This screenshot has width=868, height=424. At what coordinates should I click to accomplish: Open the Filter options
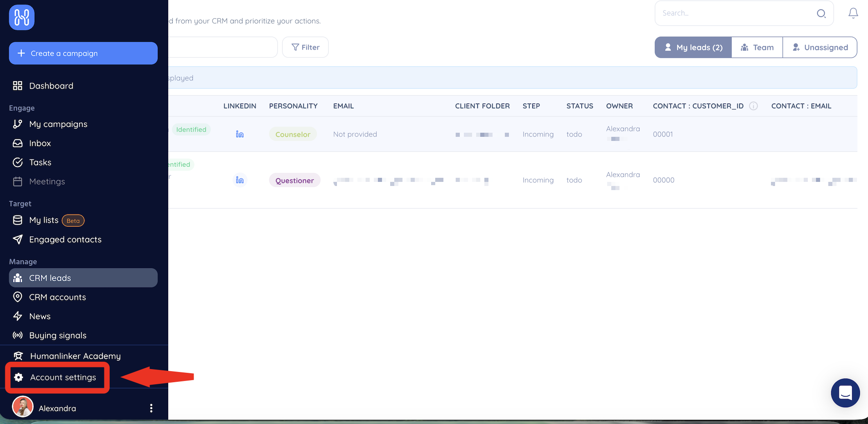(x=305, y=47)
